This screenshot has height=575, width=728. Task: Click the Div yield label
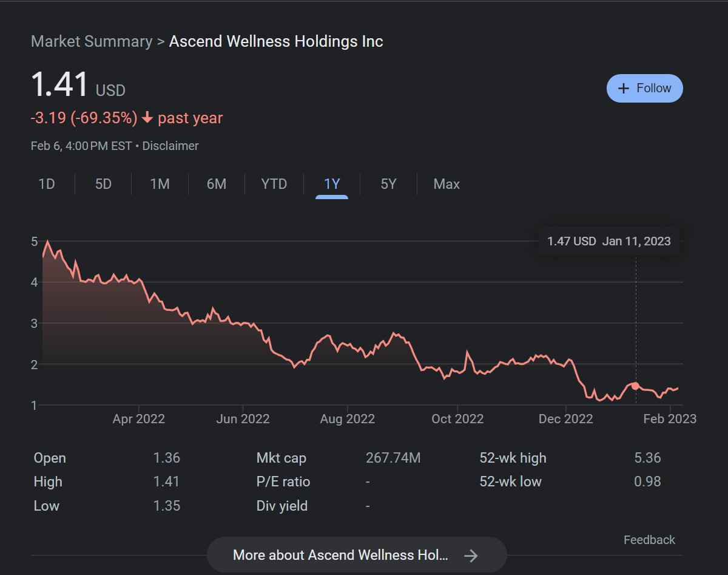coord(282,506)
